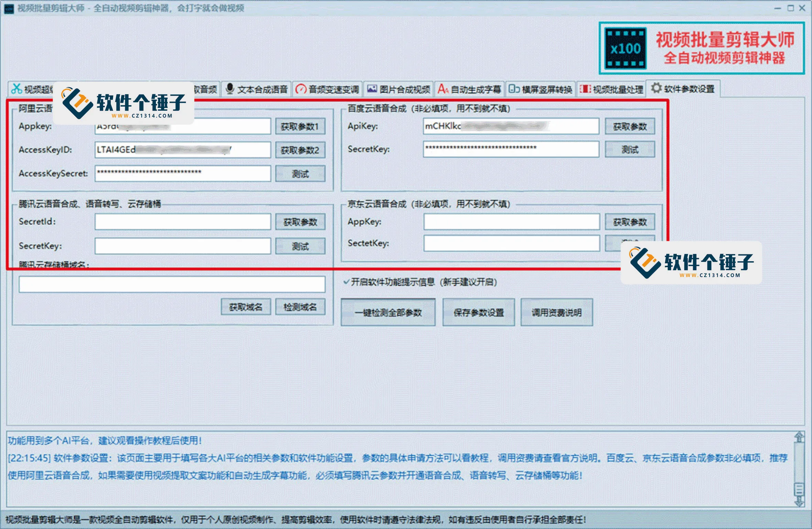Focus the Aliyun Appkey input field
This screenshot has width=812, height=529.
click(x=183, y=126)
